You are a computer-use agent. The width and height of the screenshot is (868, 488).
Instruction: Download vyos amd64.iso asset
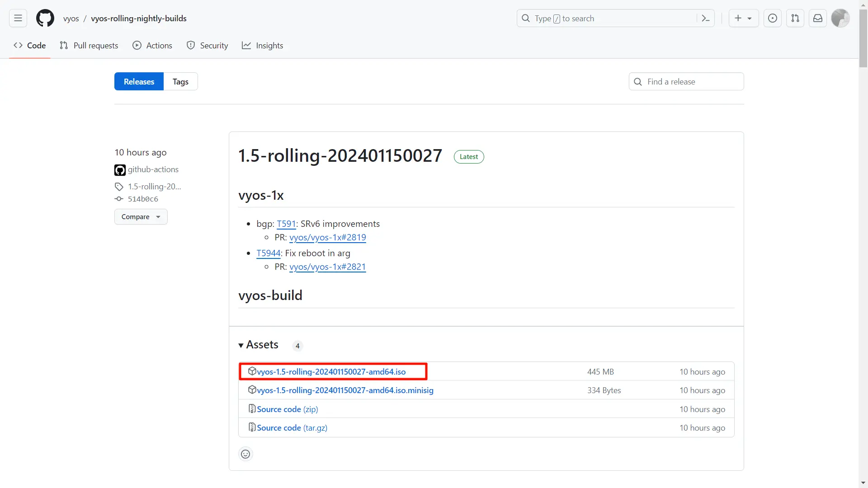[331, 372]
